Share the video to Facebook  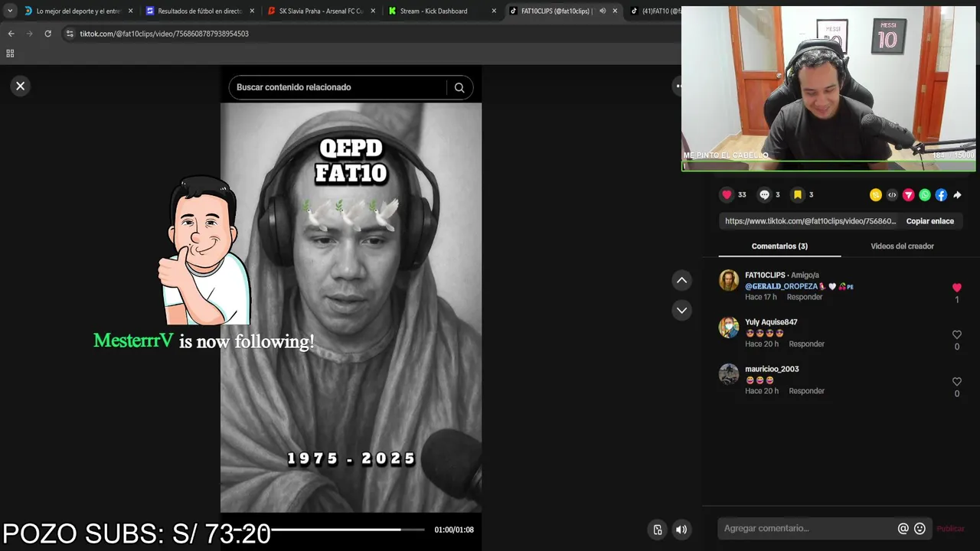[x=941, y=195]
